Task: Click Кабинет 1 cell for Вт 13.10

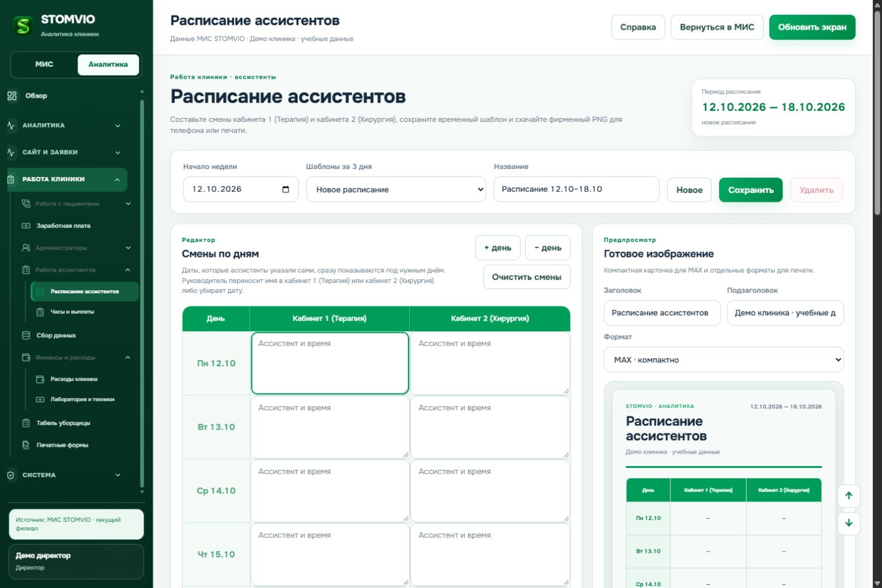Action: pos(330,427)
